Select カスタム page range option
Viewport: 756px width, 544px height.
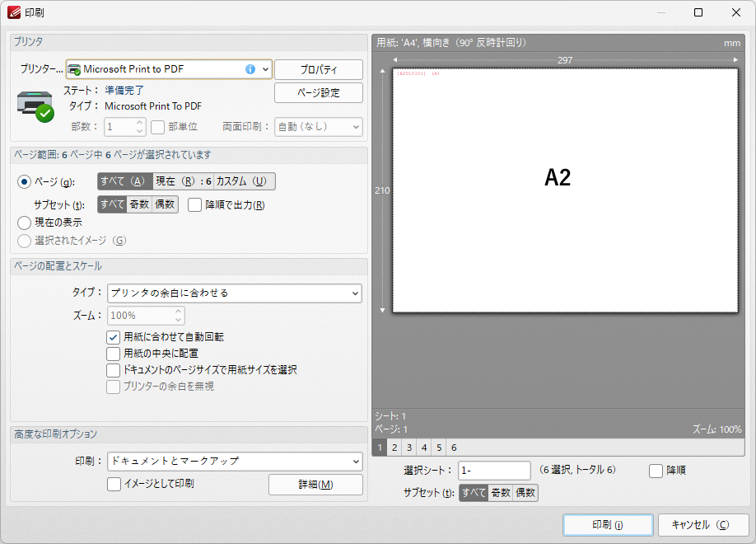click(x=245, y=181)
